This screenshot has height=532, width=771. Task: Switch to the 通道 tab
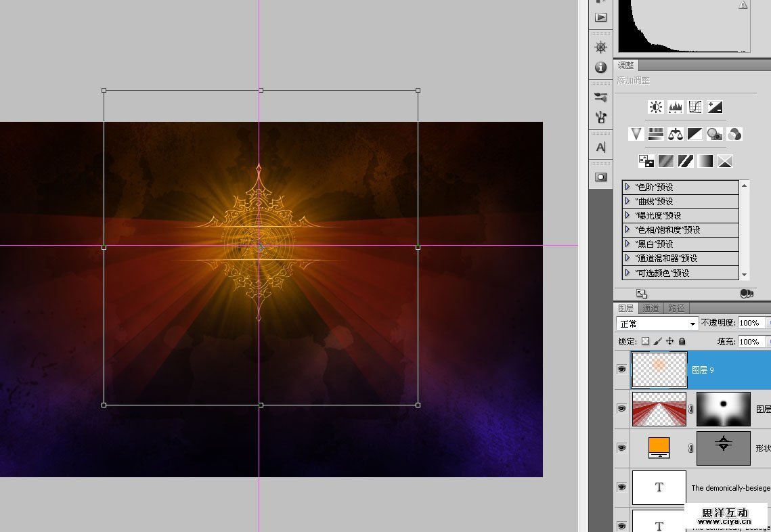point(651,309)
